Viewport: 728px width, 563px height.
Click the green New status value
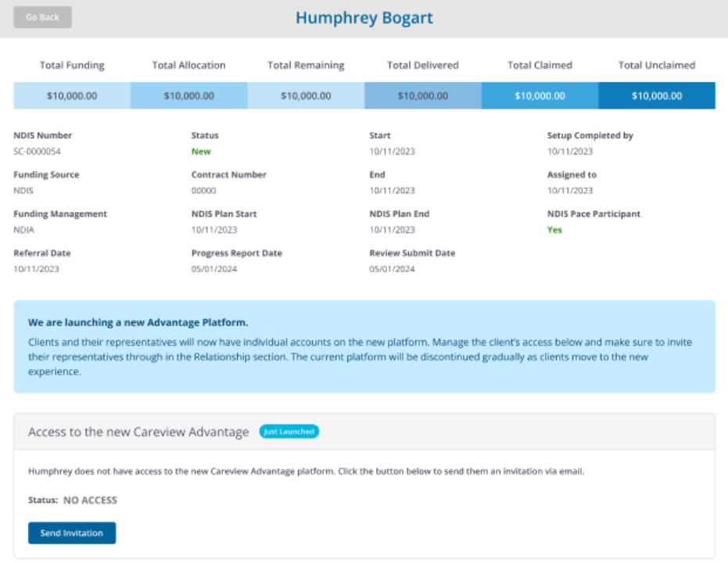click(201, 152)
